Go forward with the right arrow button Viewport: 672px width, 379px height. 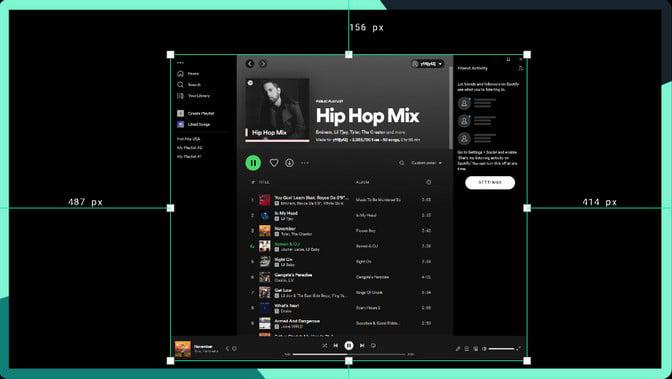pyautogui.click(x=263, y=64)
